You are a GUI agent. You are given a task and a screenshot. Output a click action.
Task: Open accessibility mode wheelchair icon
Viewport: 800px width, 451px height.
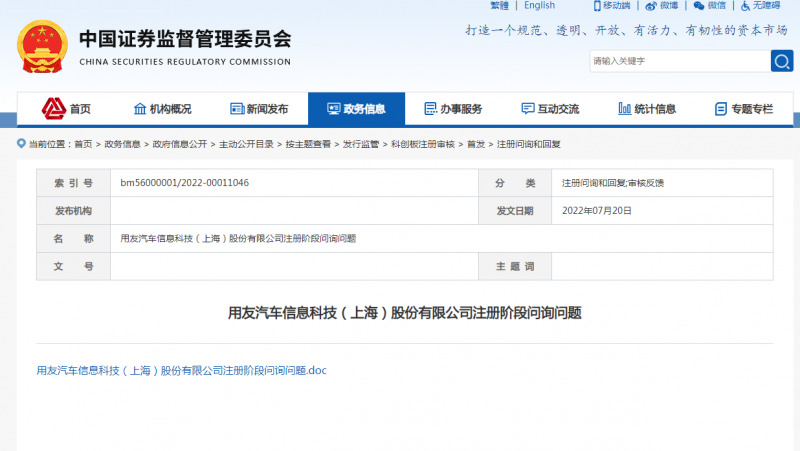745,6
